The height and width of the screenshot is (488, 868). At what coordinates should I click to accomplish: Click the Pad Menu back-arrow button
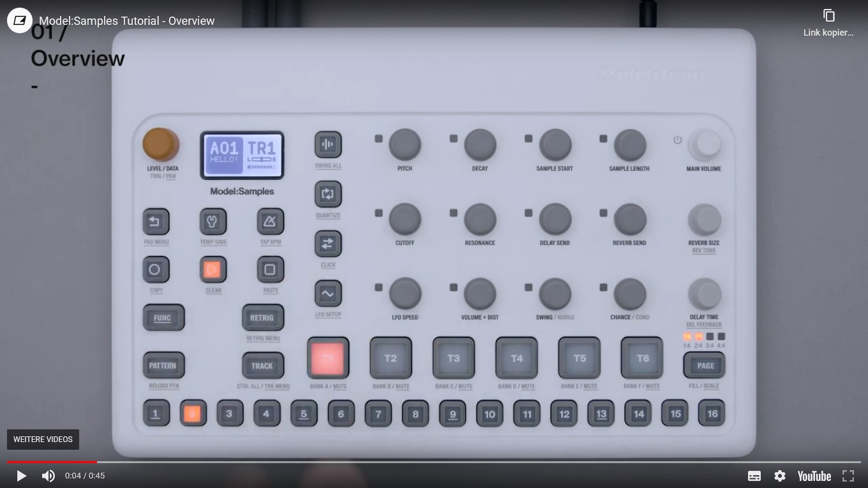[x=156, y=221]
